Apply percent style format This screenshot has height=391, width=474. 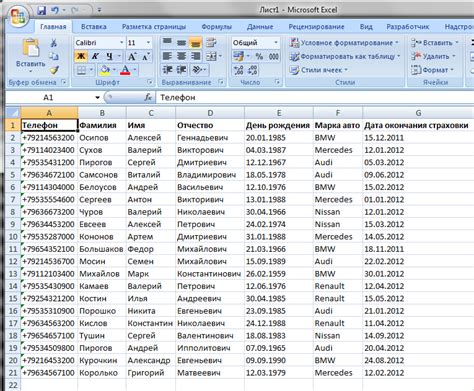(x=259, y=56)
